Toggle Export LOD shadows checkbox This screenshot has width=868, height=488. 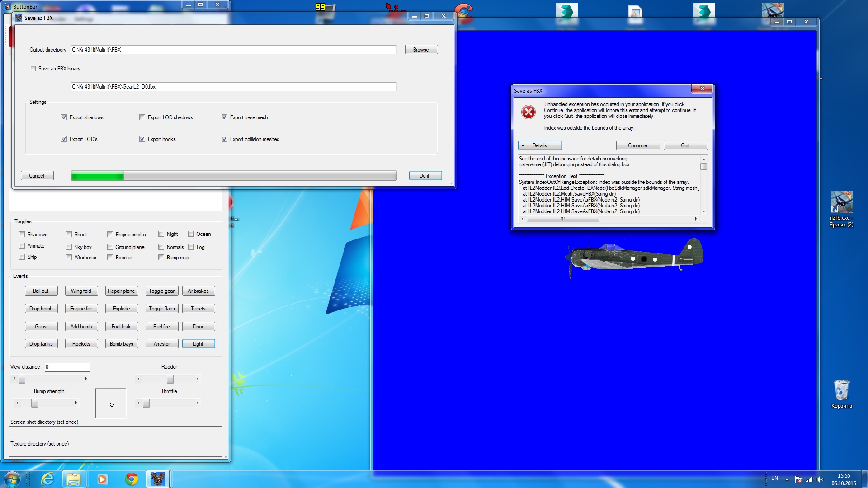(142, 117)
